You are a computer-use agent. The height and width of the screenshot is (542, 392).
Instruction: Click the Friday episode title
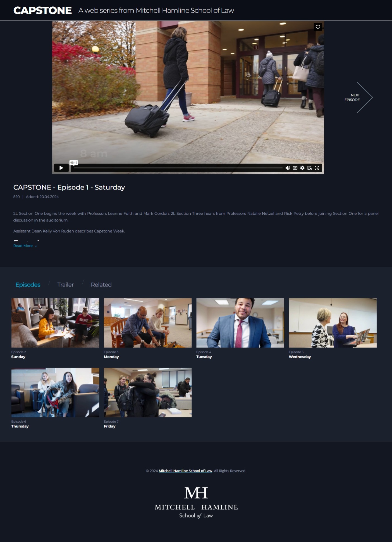pos(109,426)
